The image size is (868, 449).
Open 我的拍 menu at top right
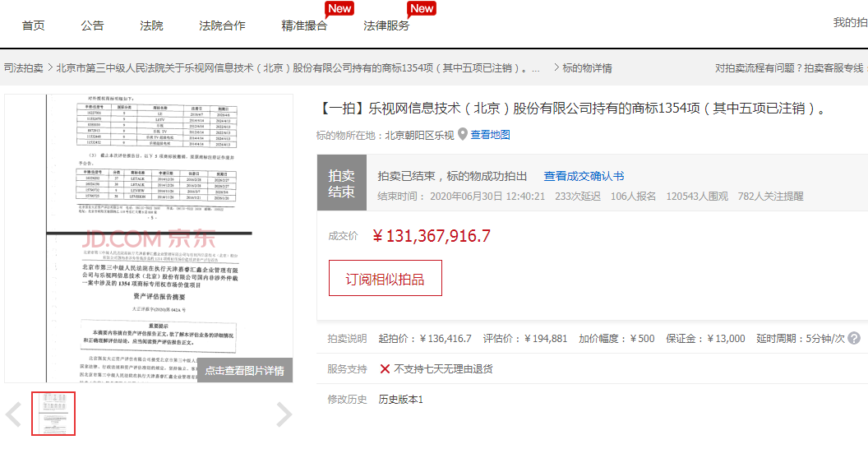point(850,23)
